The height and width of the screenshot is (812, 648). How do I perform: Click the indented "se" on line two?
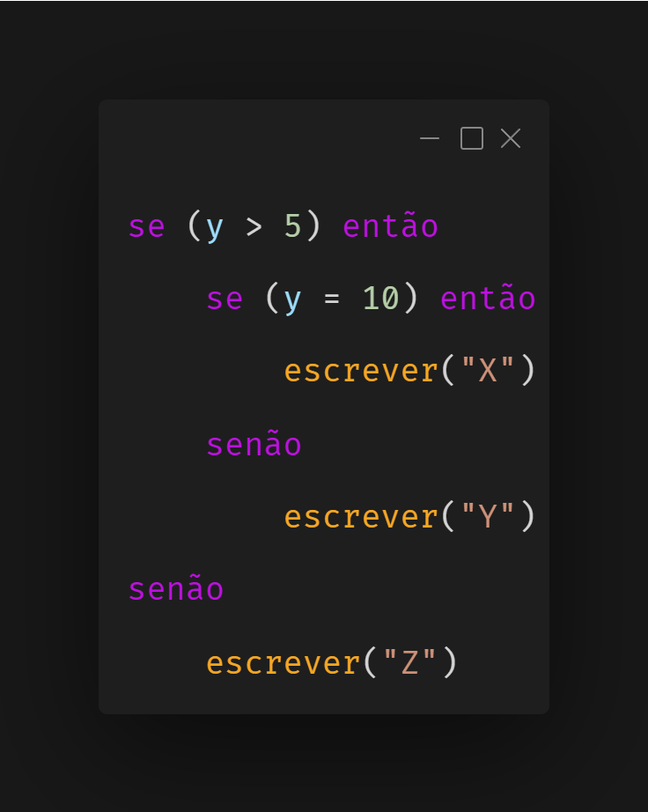pyautogui.click(x=225, y=299)
